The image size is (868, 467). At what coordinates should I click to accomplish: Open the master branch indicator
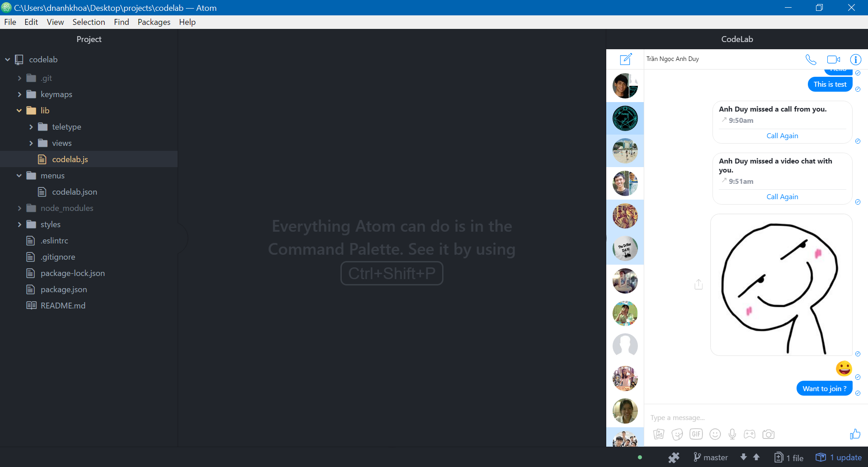click(711, 458)
